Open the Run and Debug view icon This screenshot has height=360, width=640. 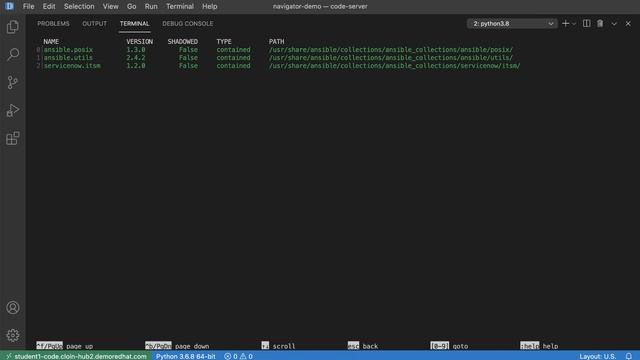pyautogui.click(x=13, y=110)
